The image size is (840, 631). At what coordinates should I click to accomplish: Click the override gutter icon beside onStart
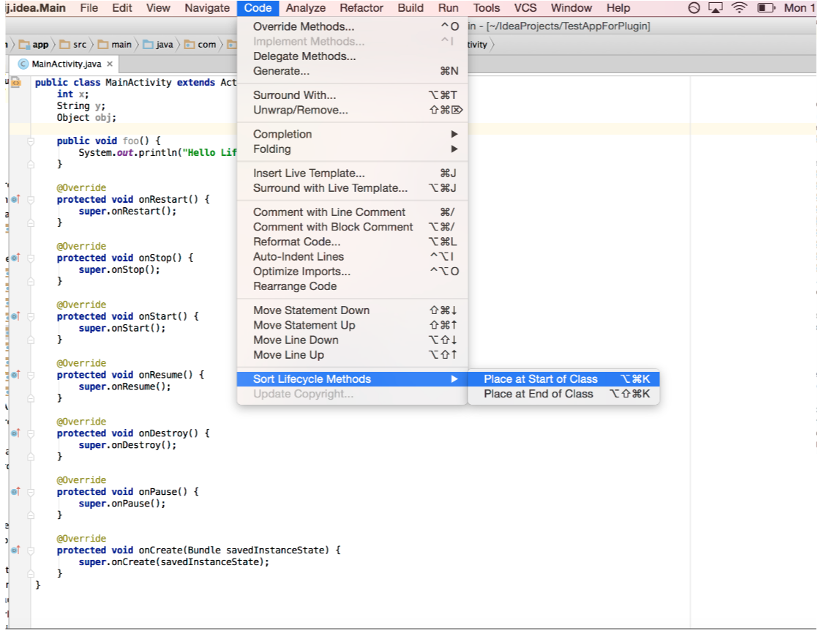point(15,316)
